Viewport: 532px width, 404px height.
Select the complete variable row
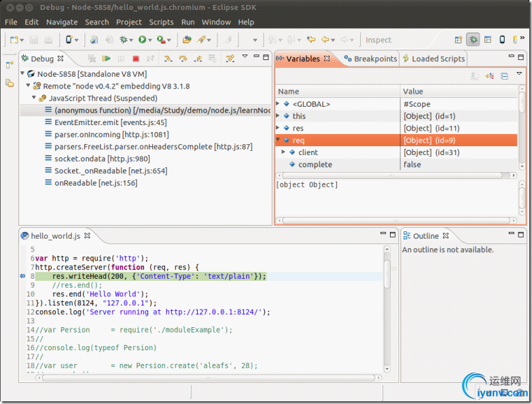396,165
